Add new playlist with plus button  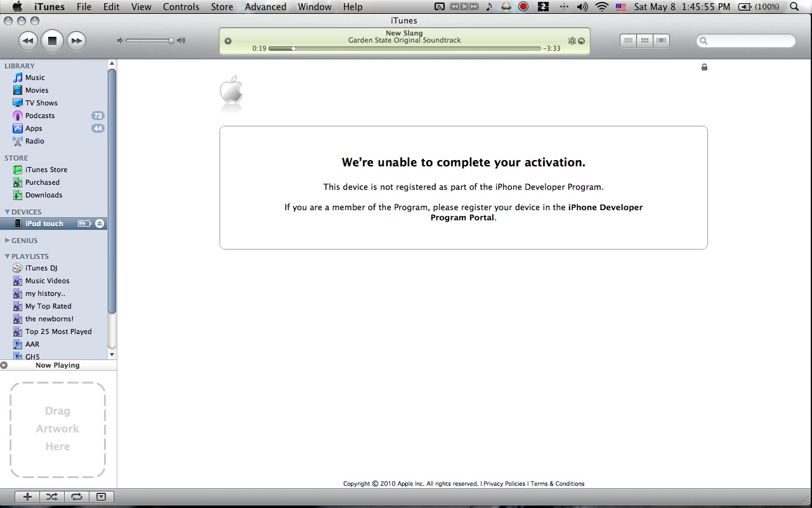click(27, 497)
